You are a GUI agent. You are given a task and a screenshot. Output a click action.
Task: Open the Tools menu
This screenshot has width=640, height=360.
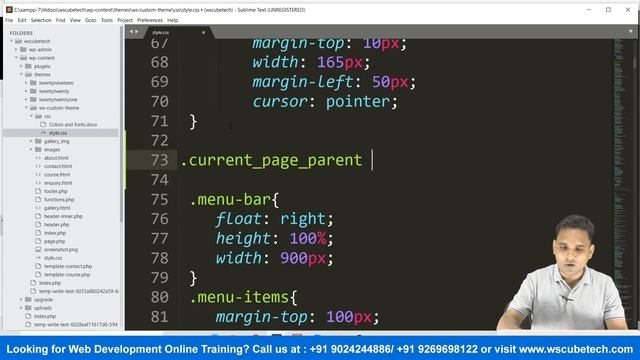pyautogui.click(x=107, y=20)
